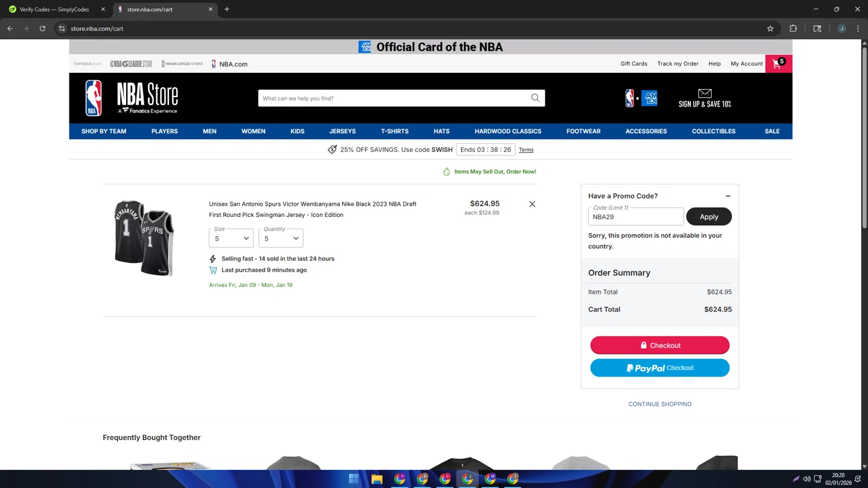Viewport: 868px width, 488px height.
Task: Open the Windows Start button
Action: [354, 479]
